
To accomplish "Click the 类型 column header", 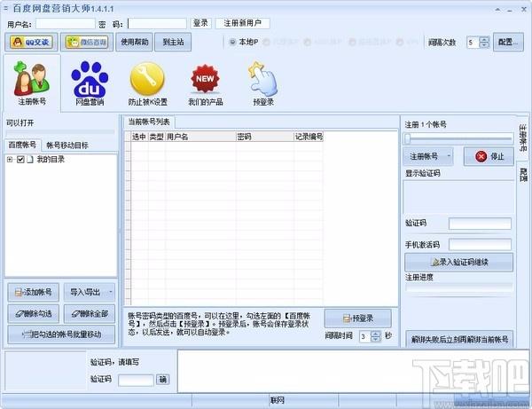I will [156, 137].
